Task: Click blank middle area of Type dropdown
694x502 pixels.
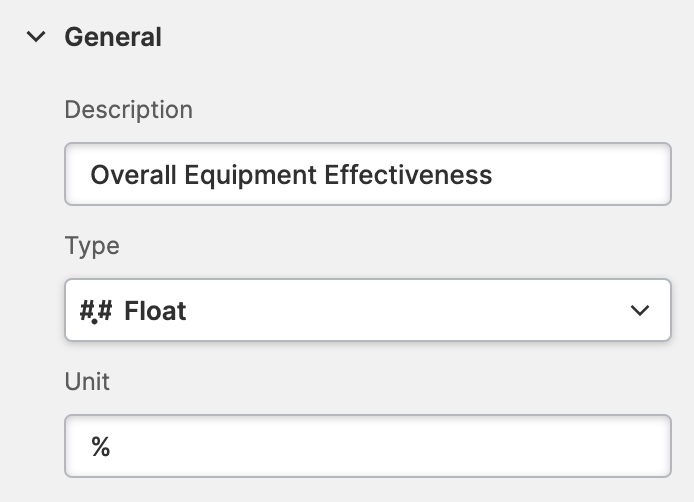Action: [400, 311]
